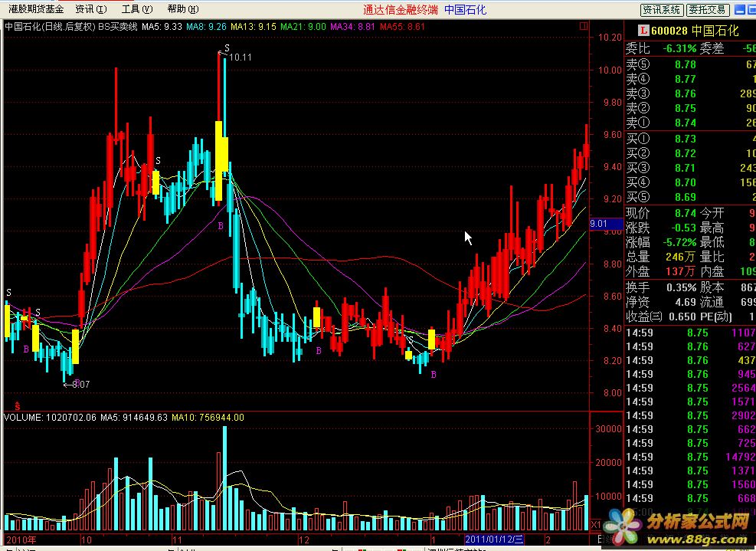
Task: Click the MA55: 8.61 indicator label
Action: [x=402, y=27]
